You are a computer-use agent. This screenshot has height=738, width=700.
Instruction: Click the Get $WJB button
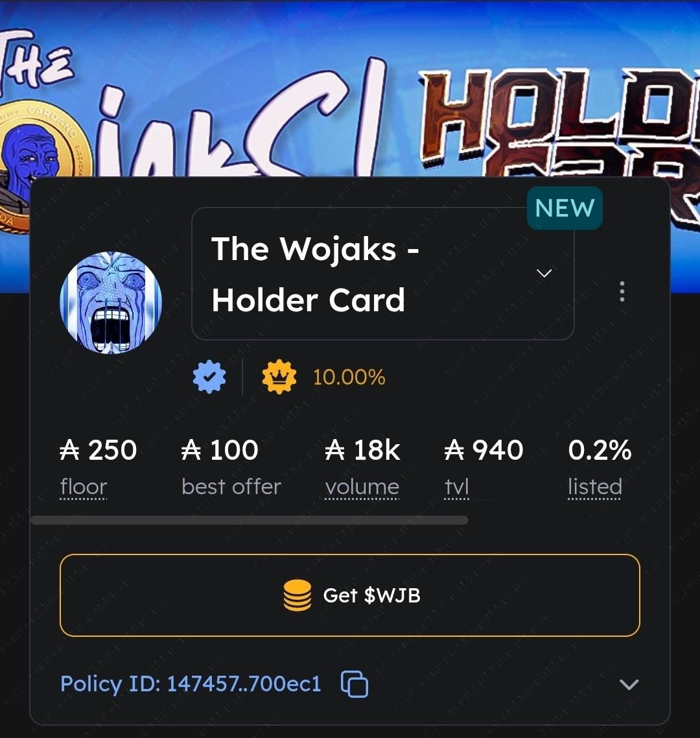coord(350,595)
